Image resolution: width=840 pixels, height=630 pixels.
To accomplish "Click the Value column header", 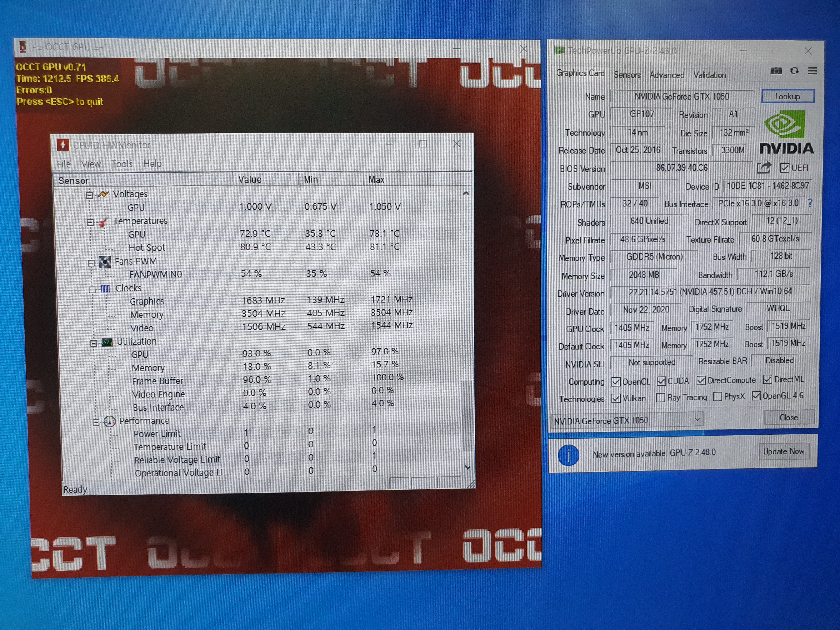I will (x=265, y=180).
